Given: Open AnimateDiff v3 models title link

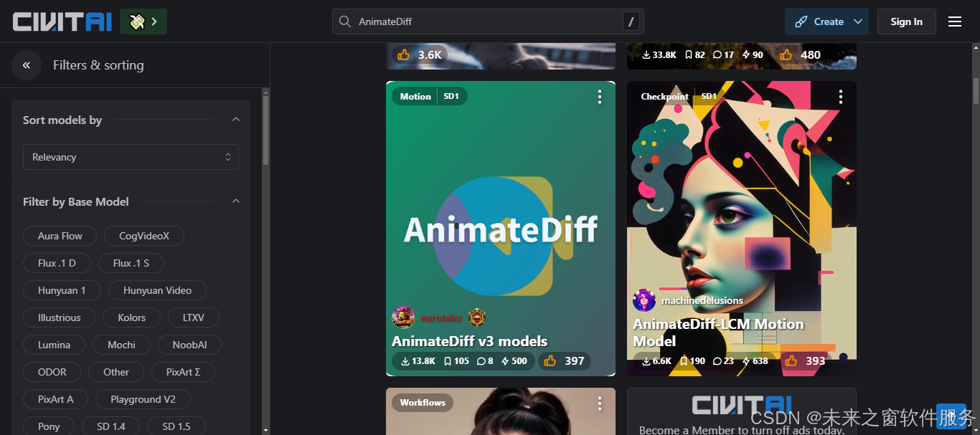Looking at the screenshot, I should [470, 341].
